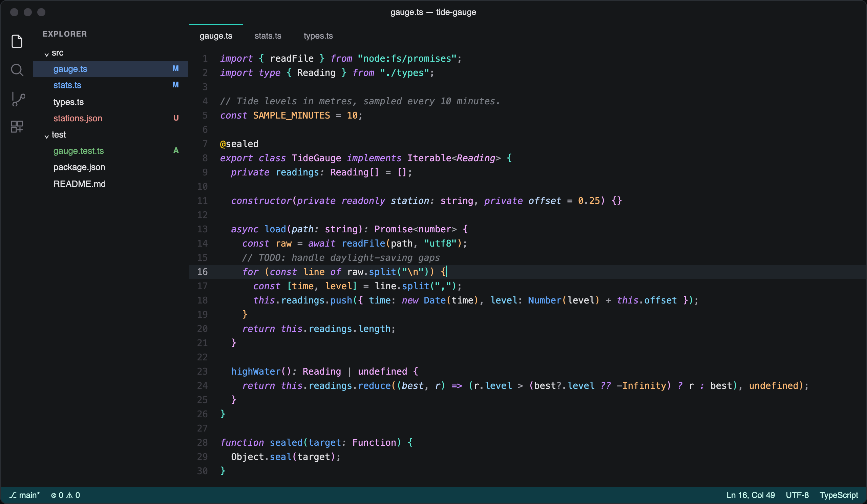The width and height of the screenshot is (867, 504).
Task: Click the highWater method name
Action: point(256,371)
